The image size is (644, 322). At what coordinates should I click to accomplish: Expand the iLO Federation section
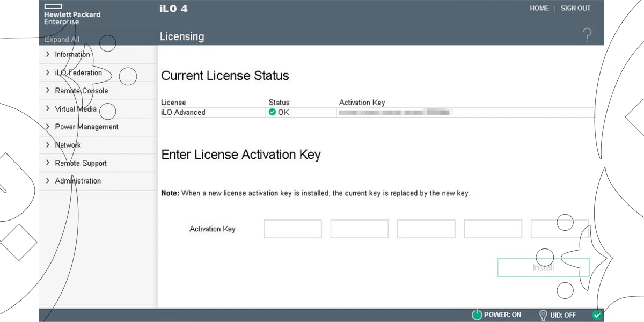point(78,72)
